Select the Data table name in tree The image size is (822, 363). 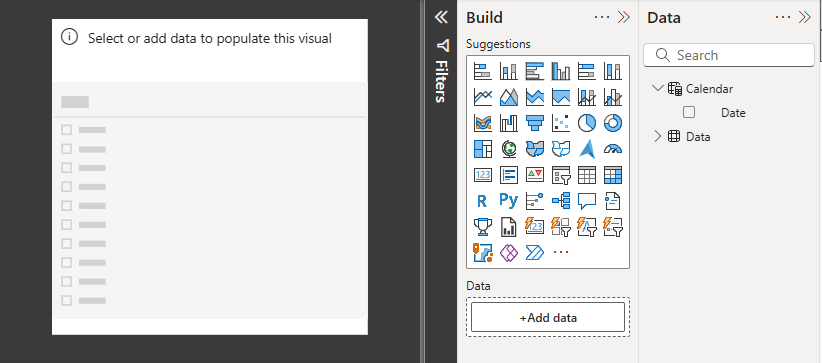pyautogui.click(x=698, y=137)
